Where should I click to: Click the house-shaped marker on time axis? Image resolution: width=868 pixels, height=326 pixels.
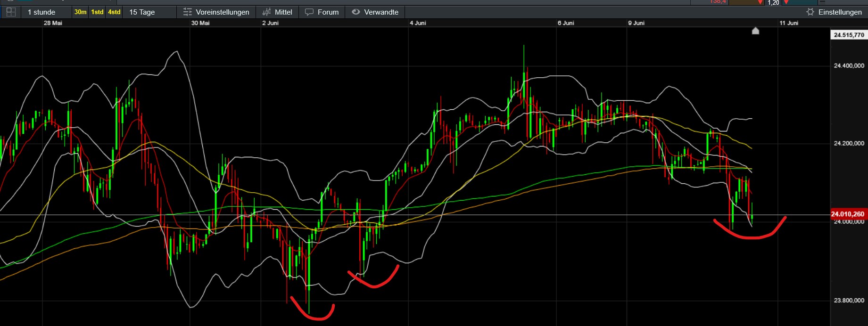coord(755,31)
